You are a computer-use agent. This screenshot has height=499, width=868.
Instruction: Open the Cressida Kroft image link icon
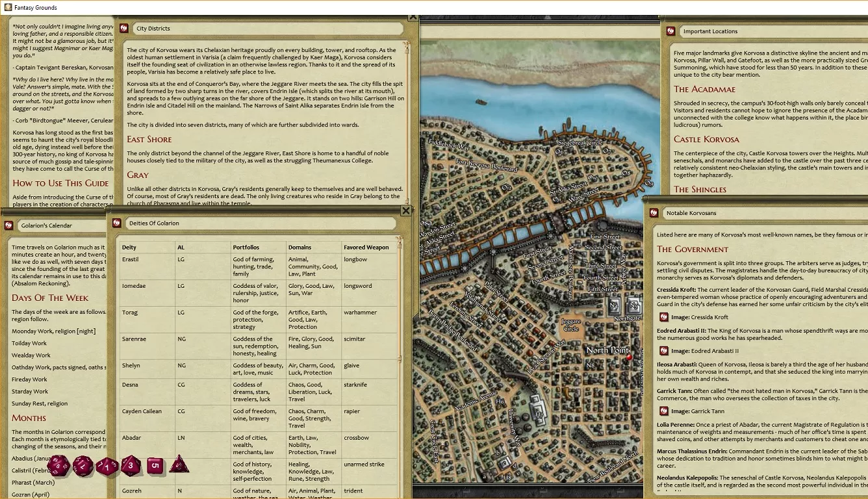(664, 317)
